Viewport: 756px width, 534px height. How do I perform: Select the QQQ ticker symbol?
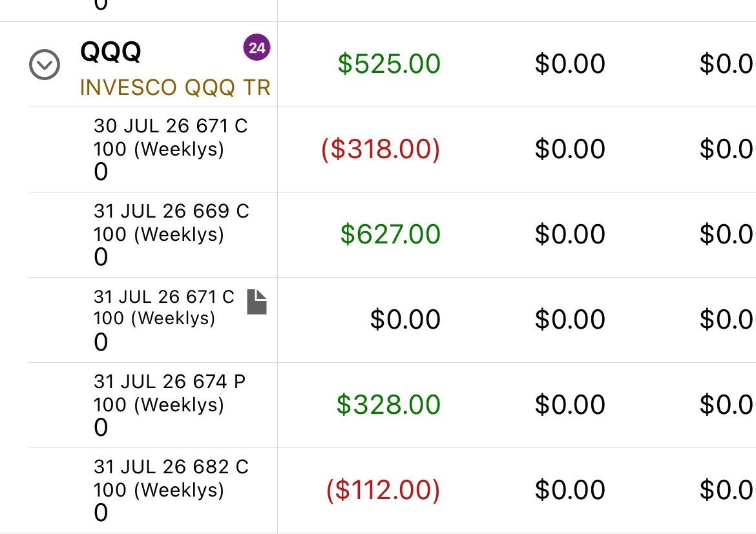(x=110, y=52)
